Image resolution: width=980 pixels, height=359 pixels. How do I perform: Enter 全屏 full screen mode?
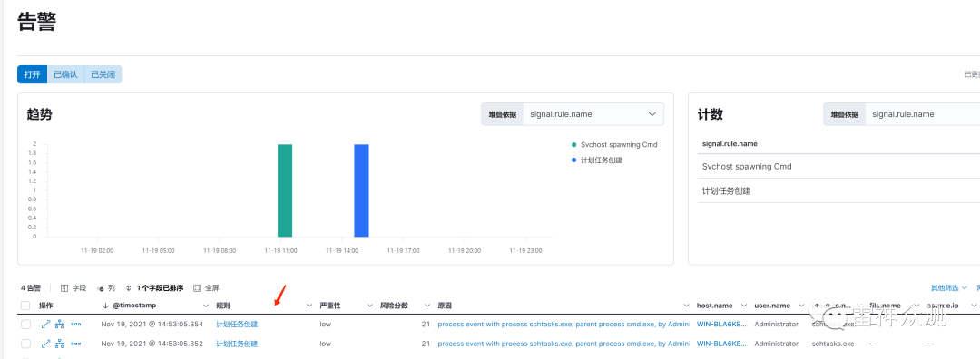206,287
